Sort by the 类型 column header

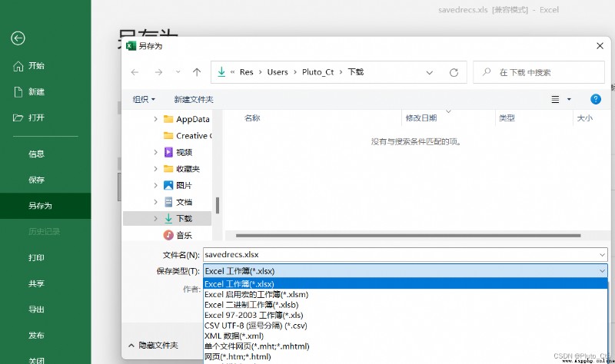pyautogui.click(x=507, y=118)
